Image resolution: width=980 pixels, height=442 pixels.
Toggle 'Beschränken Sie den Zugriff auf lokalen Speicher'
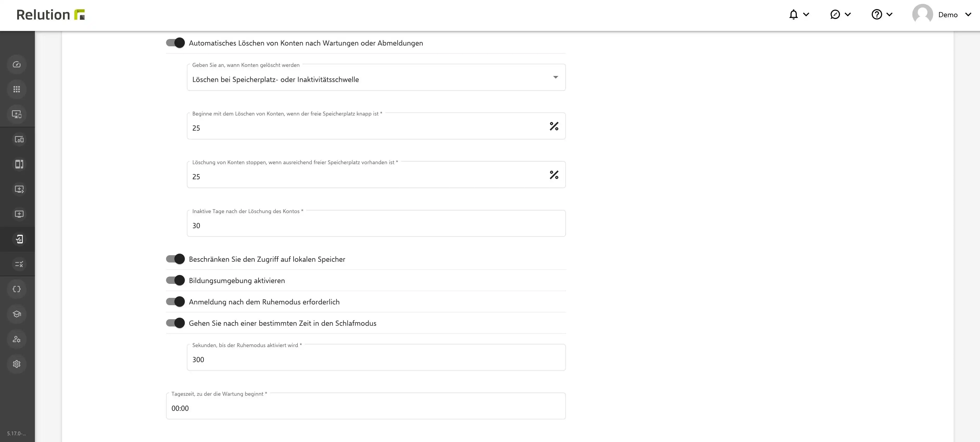click(175, 259)
